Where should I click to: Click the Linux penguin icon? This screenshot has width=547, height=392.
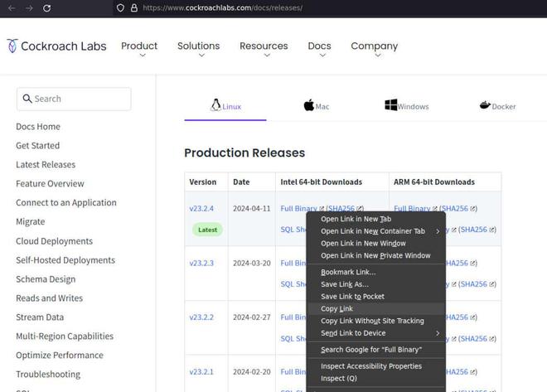pos(215,105)
